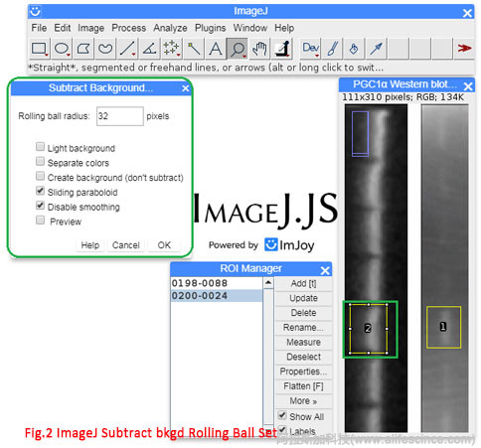The height and width of the screenshot is (448, 481).
Task: Select the Oval selection tool
Action: [62, 49]
